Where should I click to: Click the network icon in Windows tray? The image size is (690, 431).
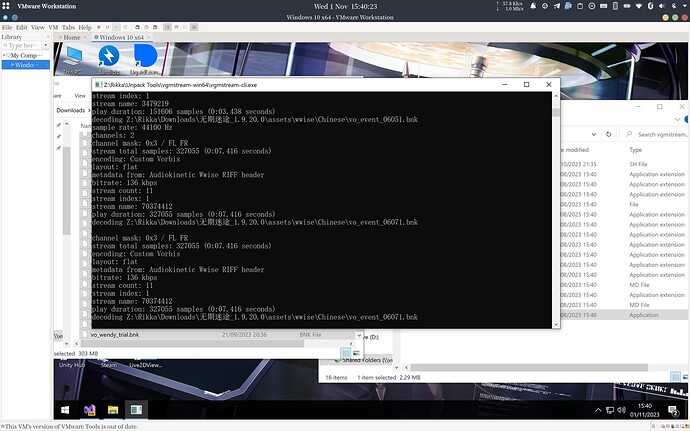point(609,410)
